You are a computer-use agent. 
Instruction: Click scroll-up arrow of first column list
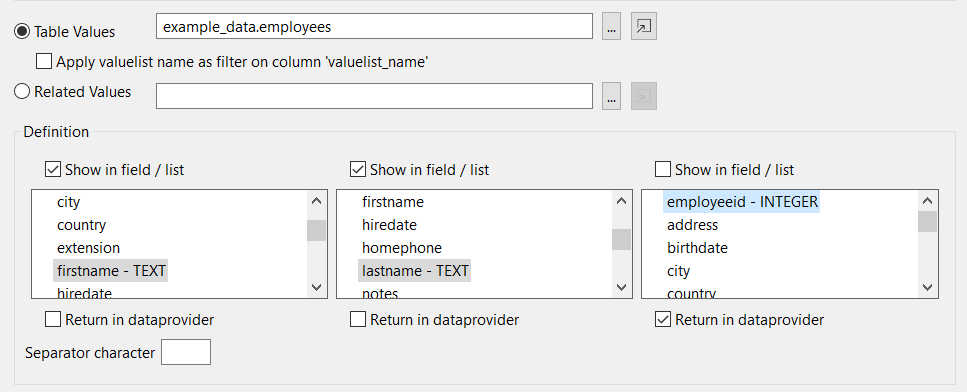(316, 201)
